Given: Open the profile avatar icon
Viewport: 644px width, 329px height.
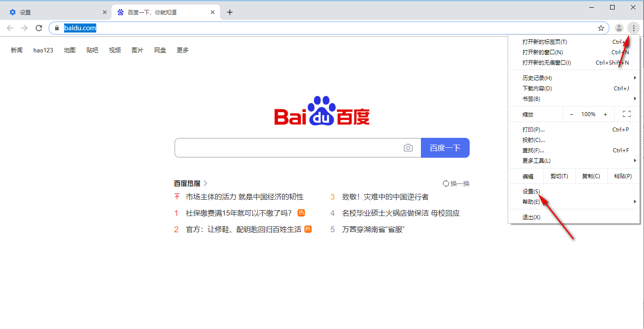Looking at the screenshot, I should click(619, 28).
